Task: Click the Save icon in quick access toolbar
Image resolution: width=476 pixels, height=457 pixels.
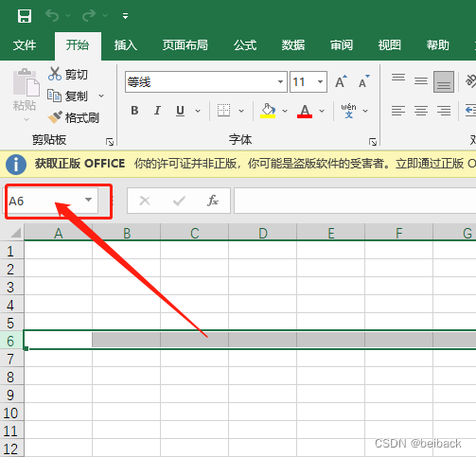Action: pos(25,15)
